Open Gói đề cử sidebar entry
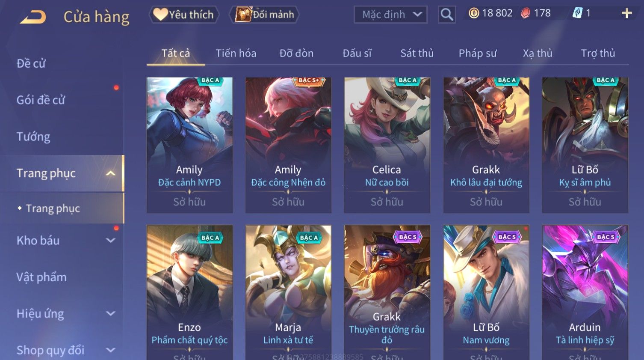Screen dimensions: 644x360 tap(41, 100)
